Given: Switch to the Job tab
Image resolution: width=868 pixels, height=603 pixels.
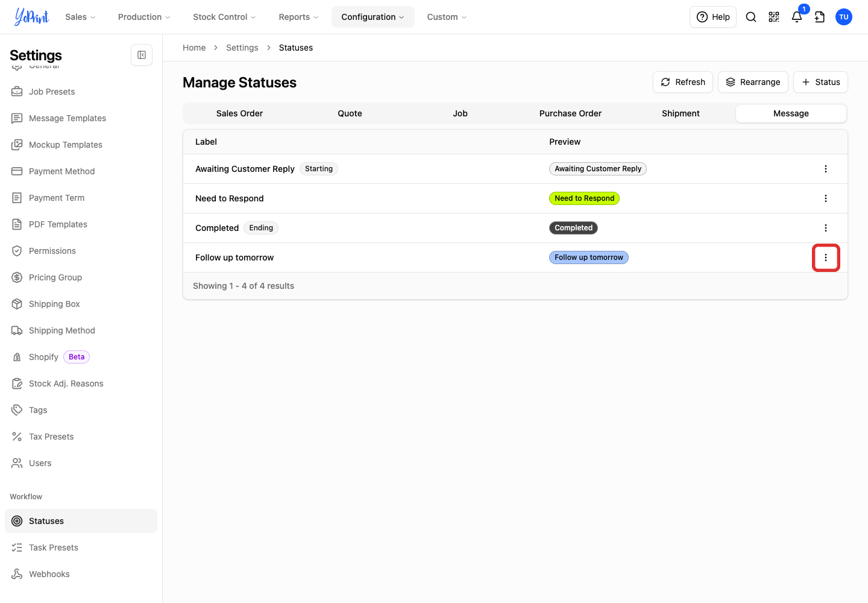Looking at the screenshot, I should [460, 113].
